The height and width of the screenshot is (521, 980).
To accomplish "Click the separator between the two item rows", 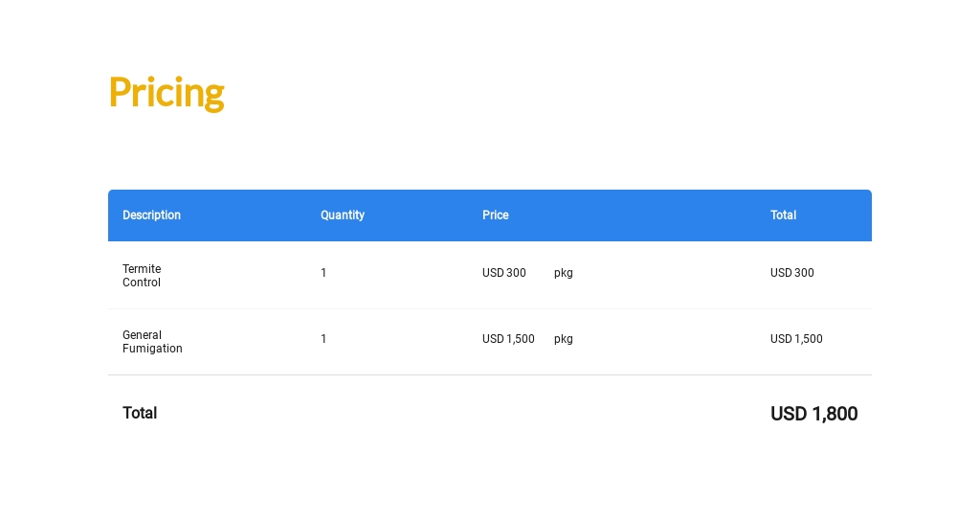I will pyautogui.click(x=490, y=309).
